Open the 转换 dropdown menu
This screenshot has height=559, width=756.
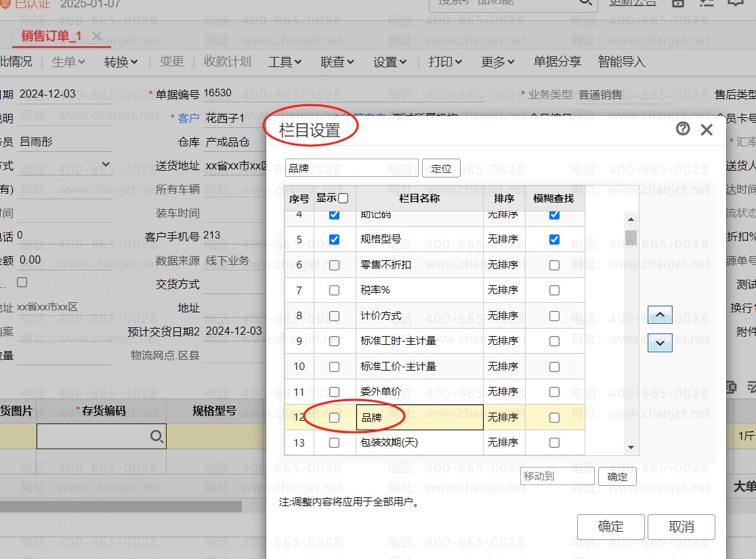pyautogui.click(x=121, y=62)
